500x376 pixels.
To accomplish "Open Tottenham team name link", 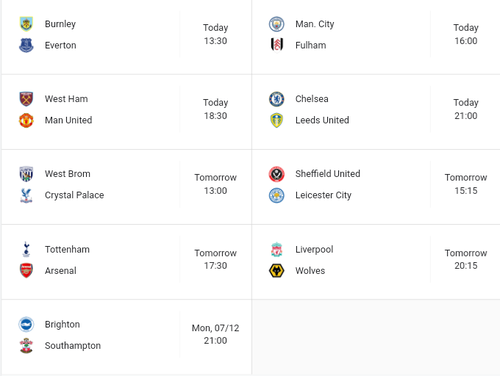I will (x=67, y=249).
